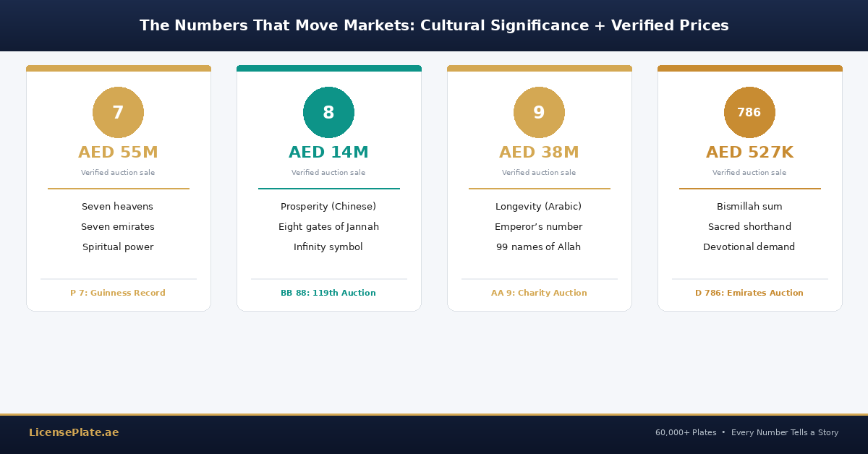Viewport: 868px width, 454px height.
Task: Click the Prosperity (Chinese) line
Action: click(328, 207)
